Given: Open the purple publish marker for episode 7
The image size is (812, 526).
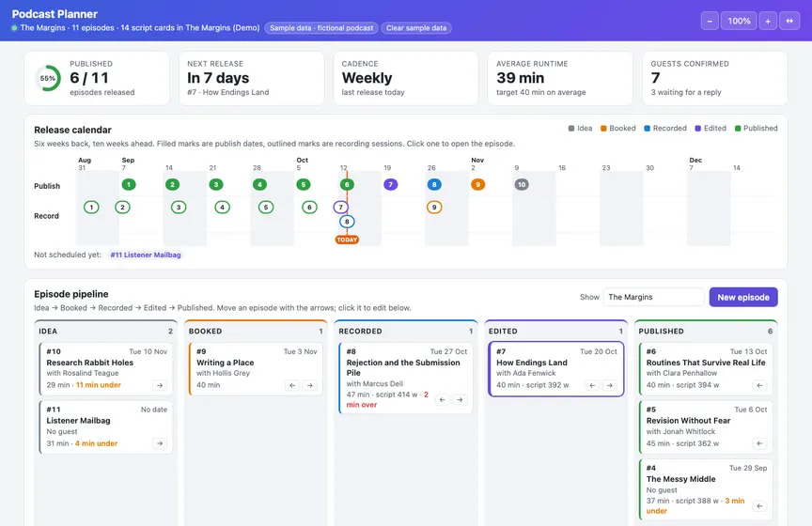Looking at the screenshot, I should (x=390, y=184).
